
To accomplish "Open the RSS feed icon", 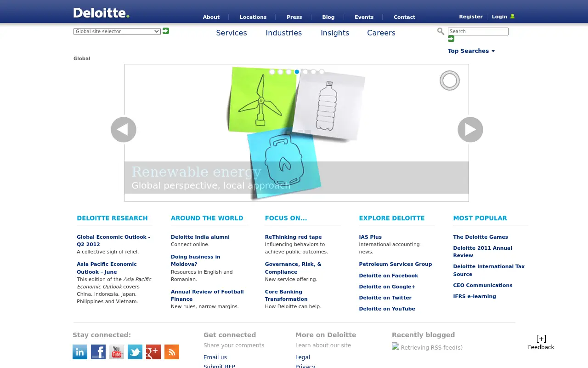I will pos(172,352).
